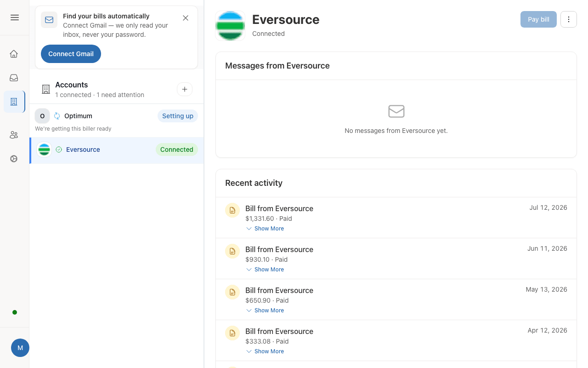588x368 pixels.
Task: Open the three-dot more options menu
Action: [x=569, y=19]
